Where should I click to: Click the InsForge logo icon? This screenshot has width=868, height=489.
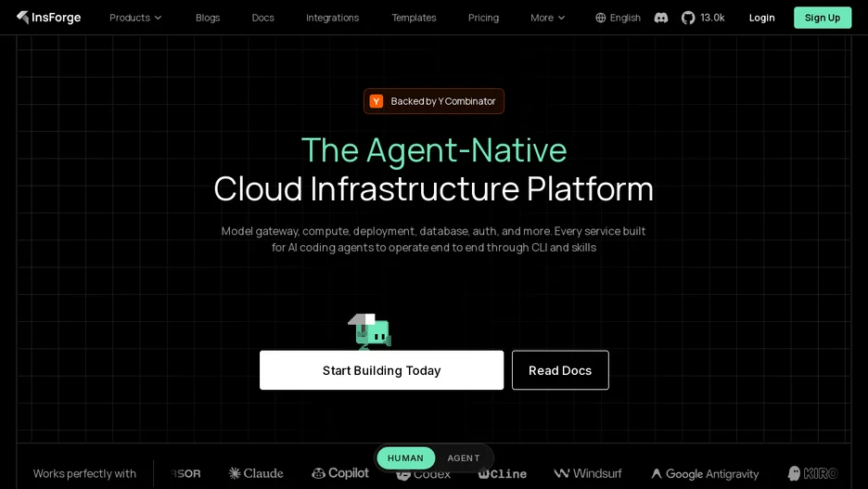point(22,18)
